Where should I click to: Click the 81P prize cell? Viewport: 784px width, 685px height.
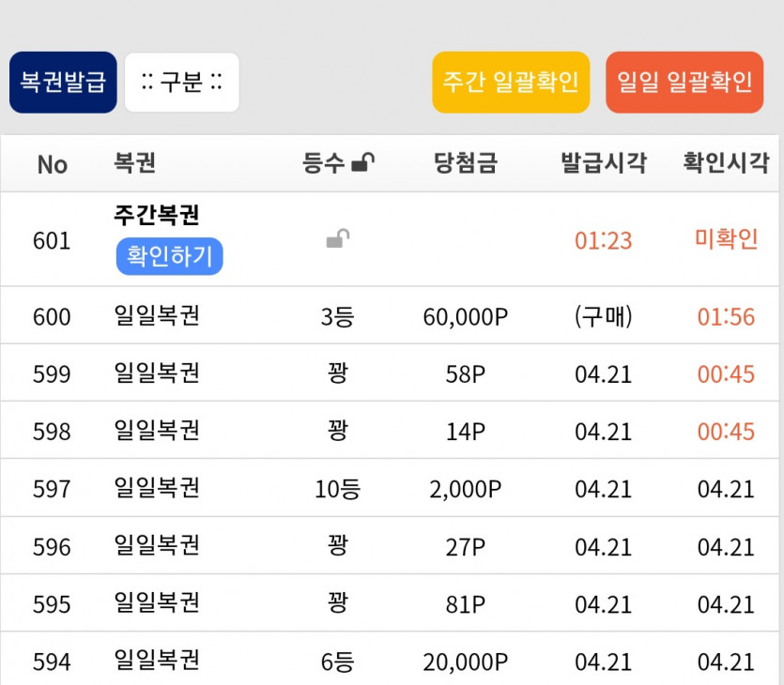(x=466, y=604)
